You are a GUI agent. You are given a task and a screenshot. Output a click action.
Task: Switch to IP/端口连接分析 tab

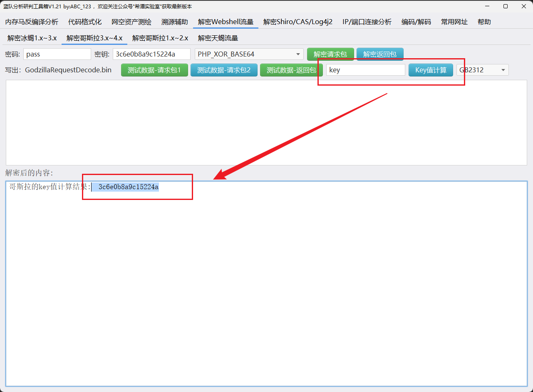(x=367, y=22)
